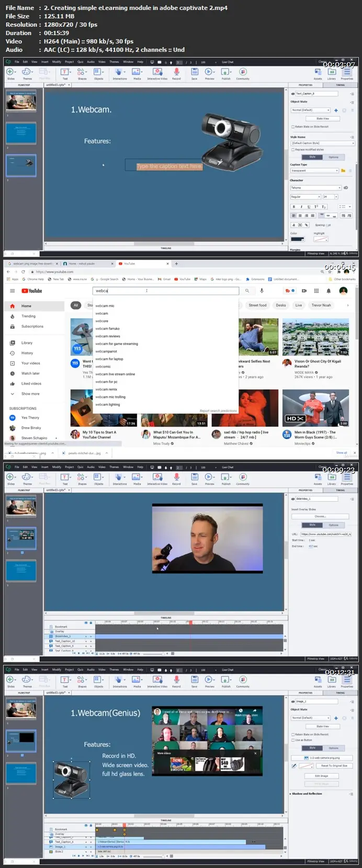This screenshot has width=362, height=868.
Task: Open the Tahoma font dropdown
Action: [316, 187]
